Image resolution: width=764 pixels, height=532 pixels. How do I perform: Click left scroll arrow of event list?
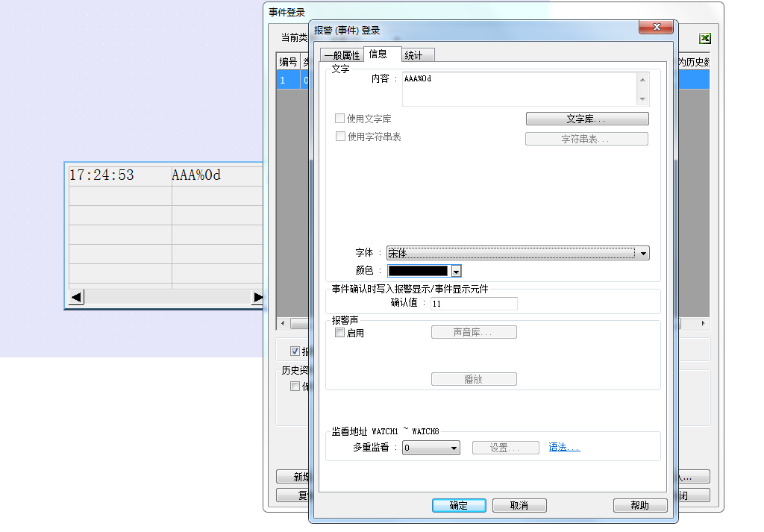pos(282,324)
